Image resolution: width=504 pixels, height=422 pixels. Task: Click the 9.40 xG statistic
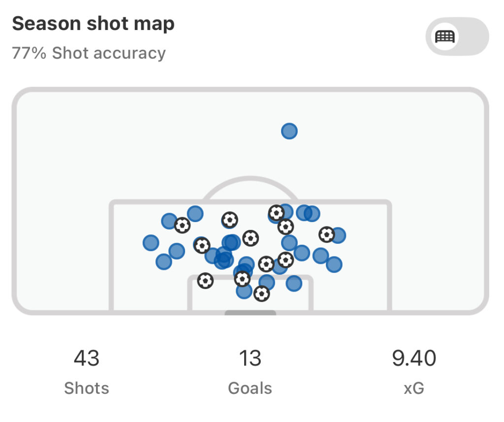[414, 372]
